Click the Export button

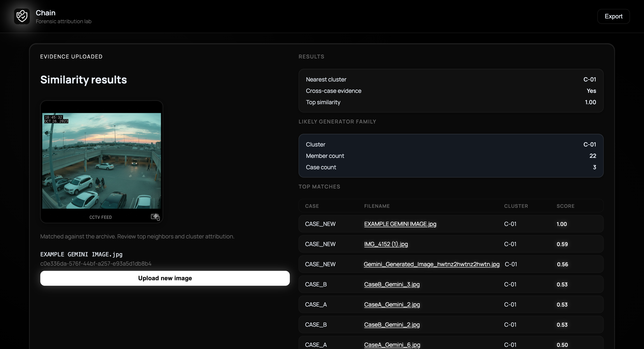coord(613,16)
